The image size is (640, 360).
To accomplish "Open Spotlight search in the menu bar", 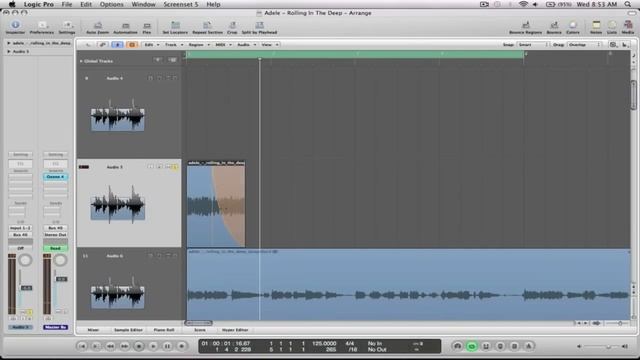I will [628, 4].
